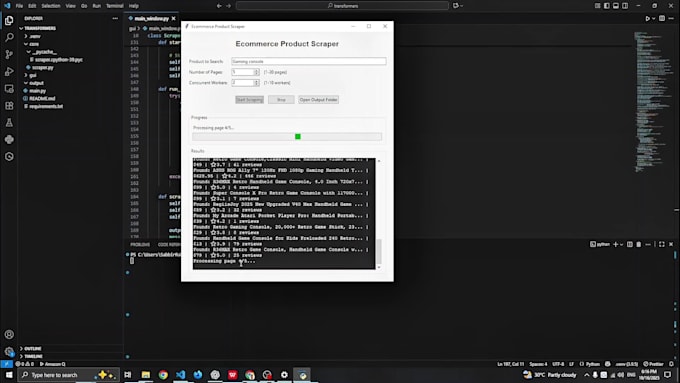Click Prettier in the status bar

[654, 364]
